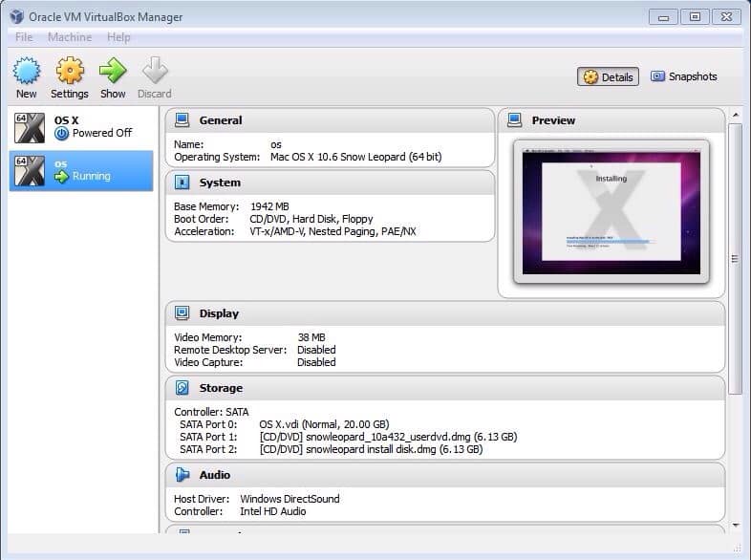Click the System section chip icon
Viewport: 751px width, 560px height.
pyautogui.click(x=182, y=183)
